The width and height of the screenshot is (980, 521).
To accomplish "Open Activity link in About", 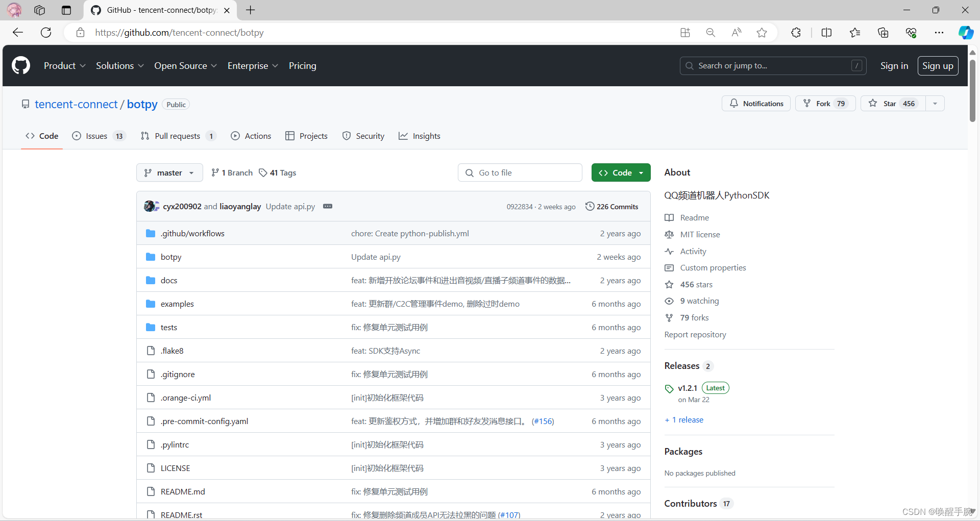I will (693, 251).
